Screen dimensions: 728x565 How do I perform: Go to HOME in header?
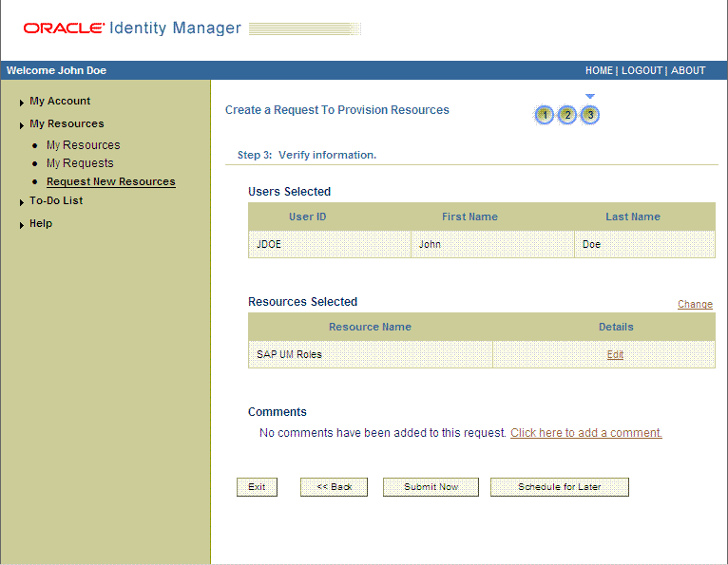click(599, 70)
